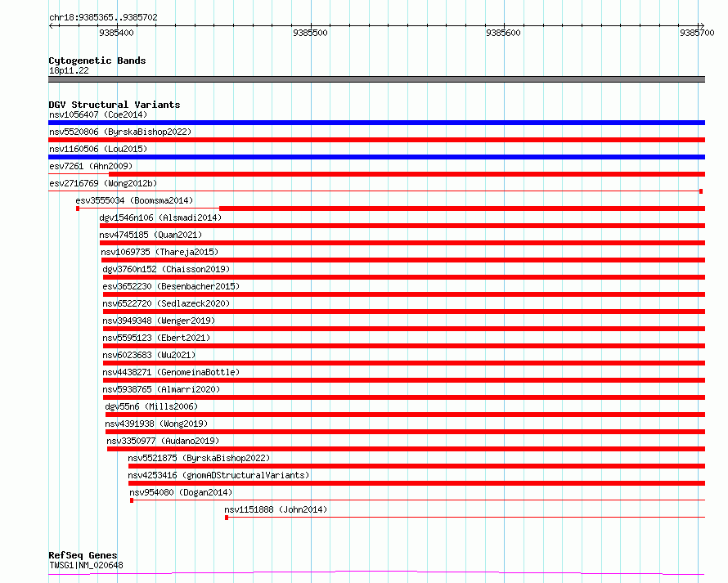728x583 pixels.
Task: Click the red bar under dgv3760n152
Action: click(x=404, y=277)
